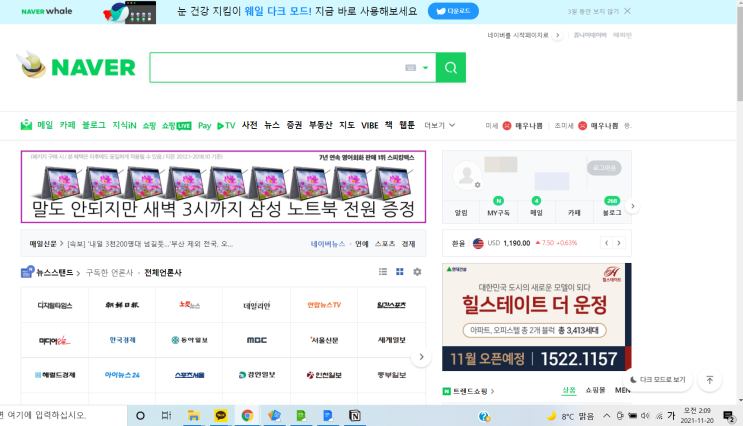Open the 증권 stock menu item
Image resolution: width=743 pixels, height=426 pixels.
pyautogui.click(x=294, y=125)
